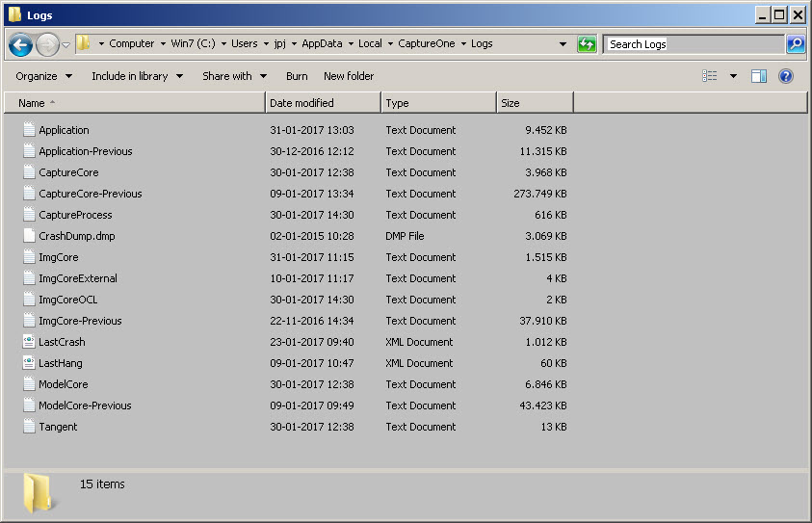Navigate to the CaptureOne breadcrumb
The image size is (812, 523).
426,43
